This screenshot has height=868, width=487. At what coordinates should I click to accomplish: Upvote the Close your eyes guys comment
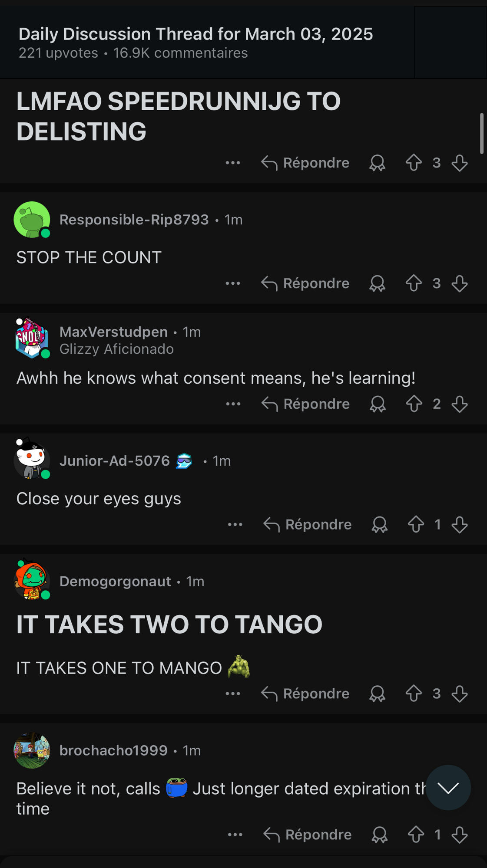click(x=416, y=525)
